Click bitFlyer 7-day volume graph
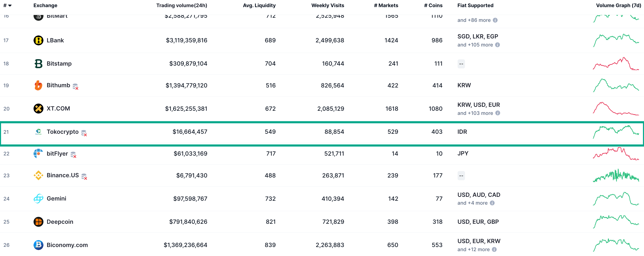The width and height of the screenshot is (644, 256). pos(616,154)
